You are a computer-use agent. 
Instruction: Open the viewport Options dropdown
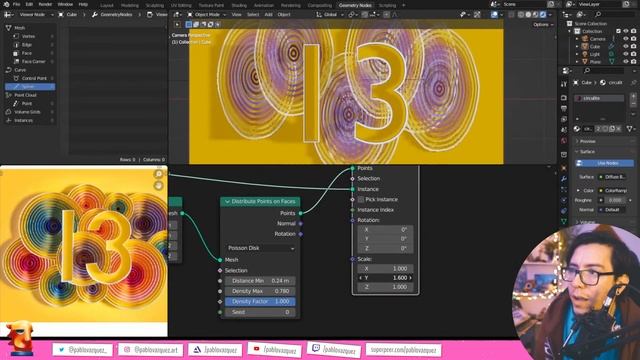[543, 24]
